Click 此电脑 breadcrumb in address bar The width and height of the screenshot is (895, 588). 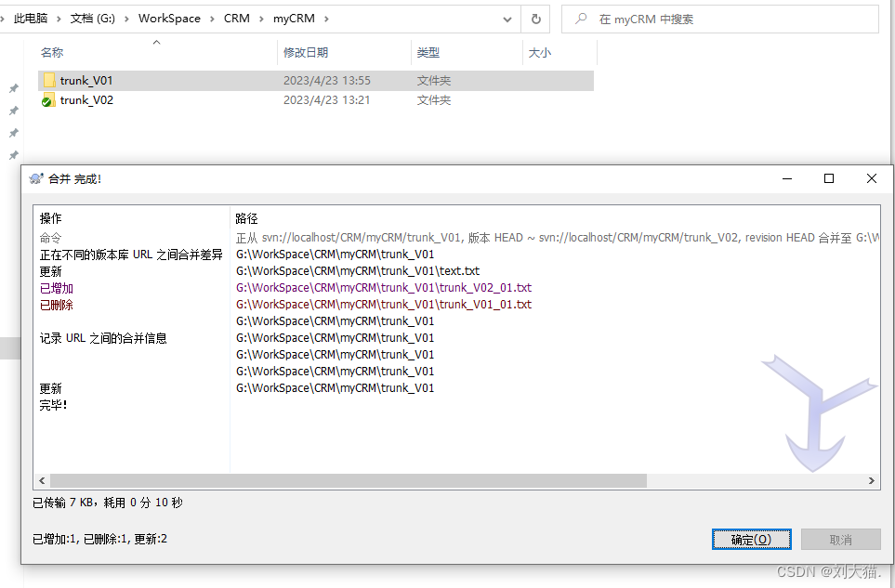point(31,19)
